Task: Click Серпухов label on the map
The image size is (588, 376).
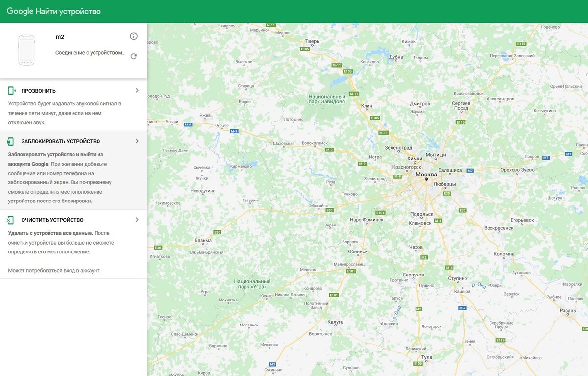Action: coord(413,275)
